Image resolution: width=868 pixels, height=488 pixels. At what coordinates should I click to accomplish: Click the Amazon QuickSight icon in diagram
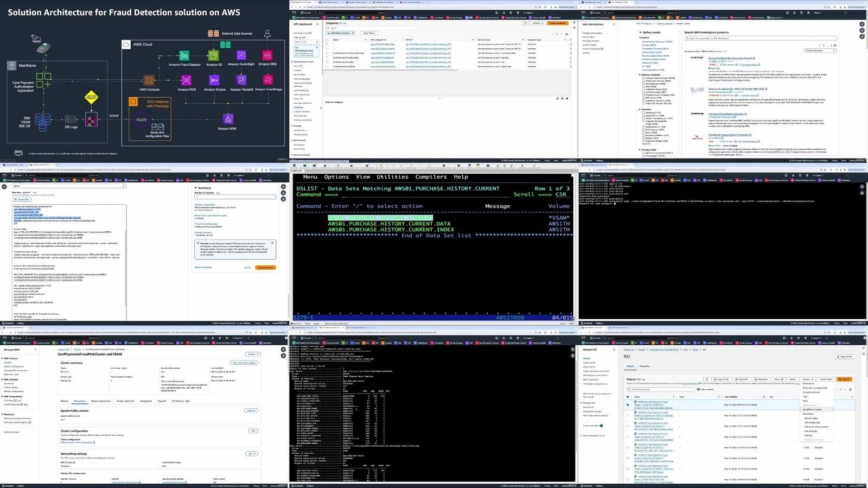coord(241,55)
